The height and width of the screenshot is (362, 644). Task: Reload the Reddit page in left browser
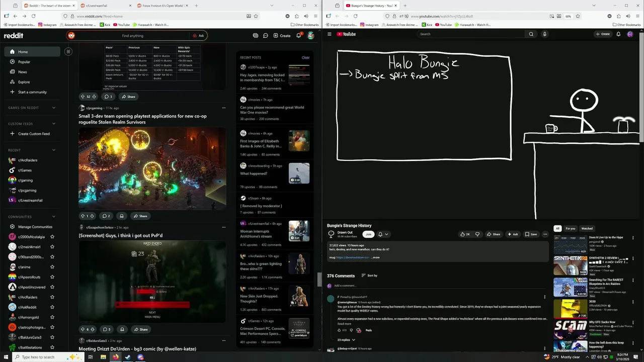pos(33,16)
